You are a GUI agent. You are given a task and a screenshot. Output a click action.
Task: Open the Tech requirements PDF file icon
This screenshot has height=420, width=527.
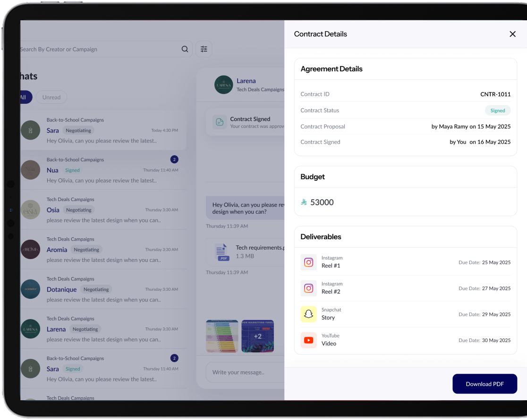point(221,252)
